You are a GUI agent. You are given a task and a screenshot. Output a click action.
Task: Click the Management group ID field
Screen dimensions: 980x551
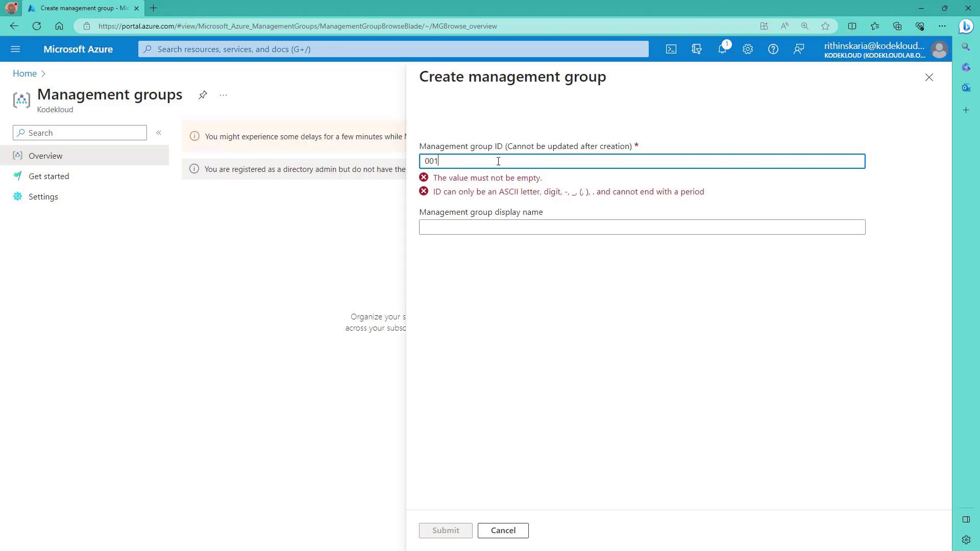(x=642, y=161)
